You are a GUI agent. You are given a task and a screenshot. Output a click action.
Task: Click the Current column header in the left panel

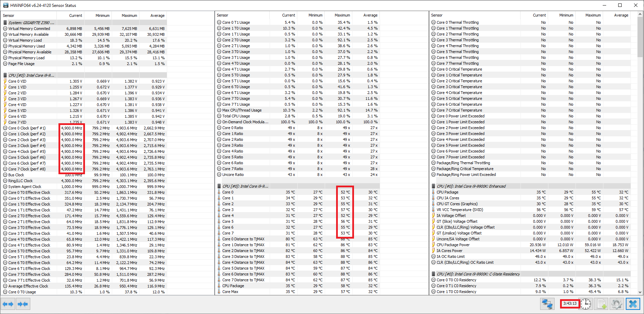pyautogui.click(x=71, y=15)
